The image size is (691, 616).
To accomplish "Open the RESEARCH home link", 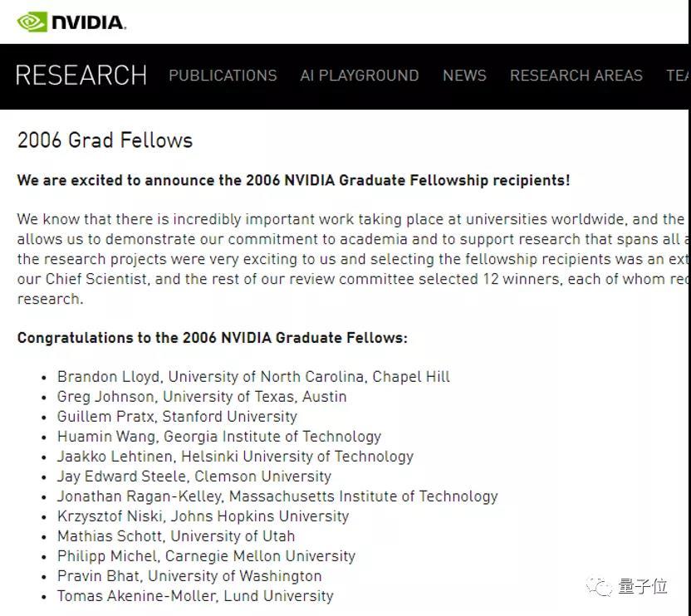I will click(x=81, y=76).
